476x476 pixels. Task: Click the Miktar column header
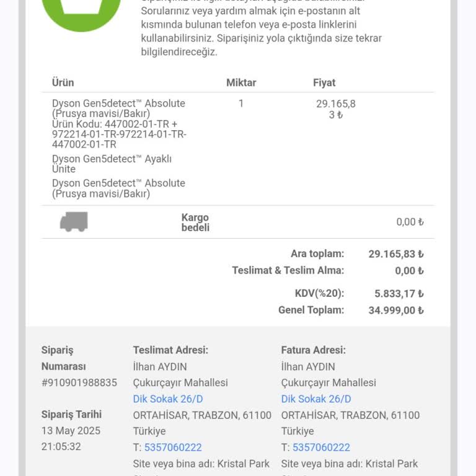[x=241, y=82]
